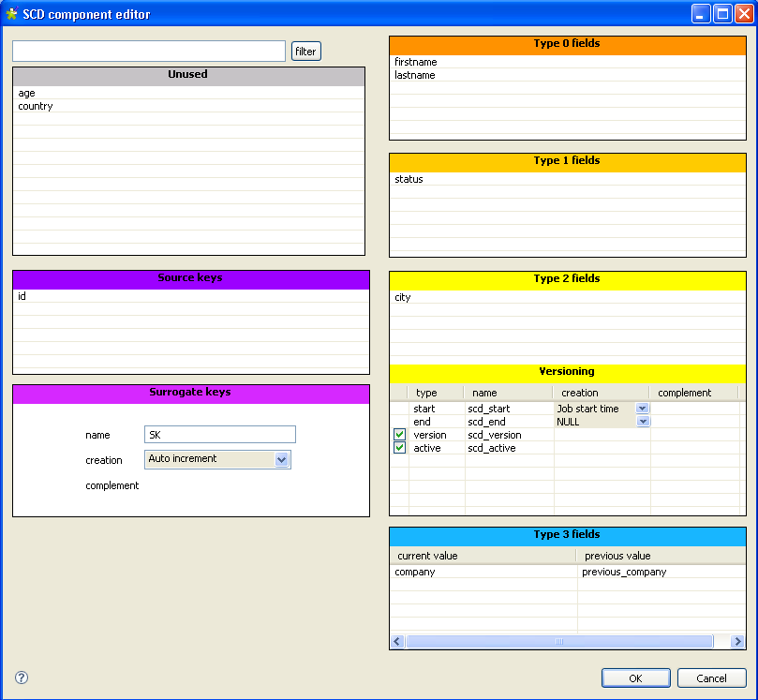Click the previous_company cell in Type 3

(x=624, y=572)
